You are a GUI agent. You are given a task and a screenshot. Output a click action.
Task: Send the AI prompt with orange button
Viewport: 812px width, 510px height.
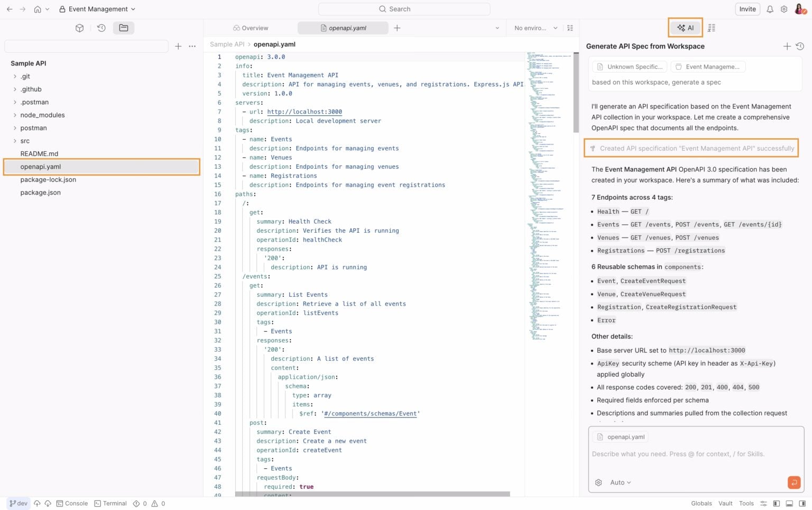793,482
